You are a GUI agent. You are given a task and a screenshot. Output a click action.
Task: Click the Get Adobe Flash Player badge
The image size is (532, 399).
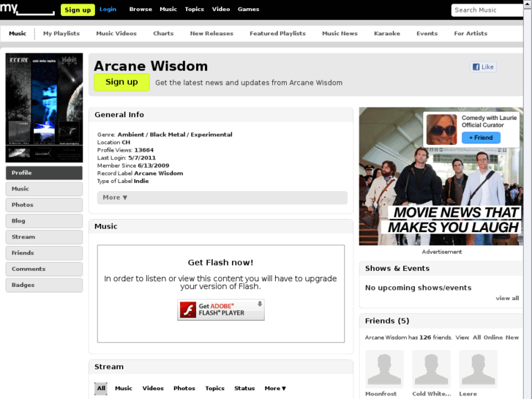221,310
